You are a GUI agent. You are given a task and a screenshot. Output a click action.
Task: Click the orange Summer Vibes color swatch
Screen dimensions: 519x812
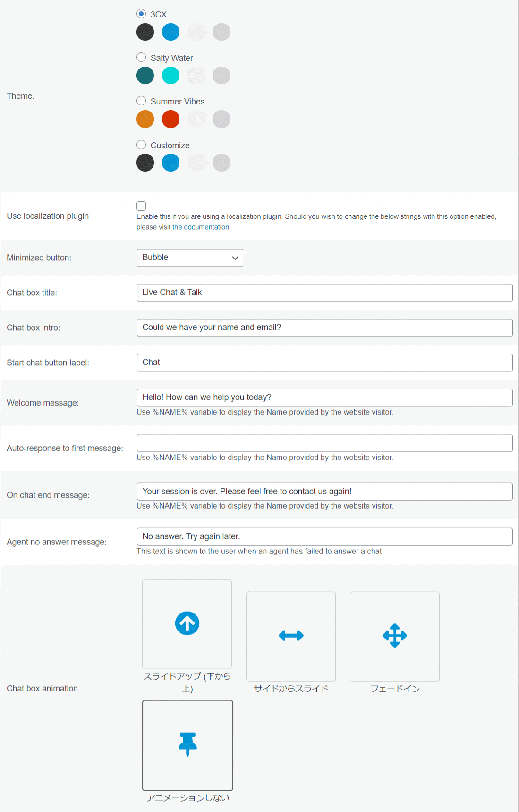point(145,119)
